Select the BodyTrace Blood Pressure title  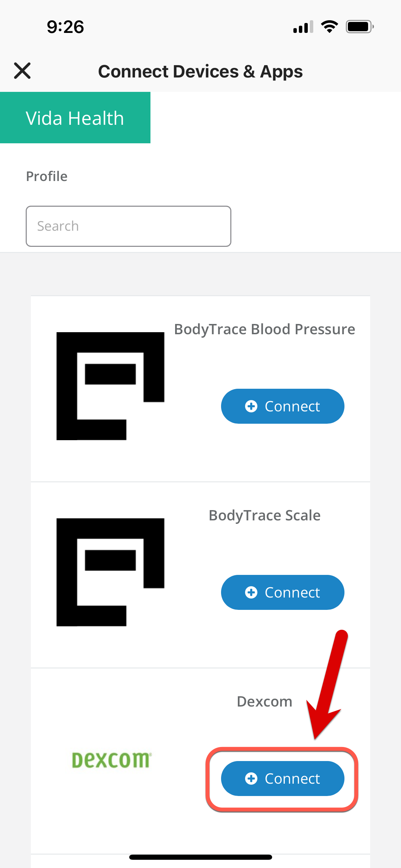point(264,329)
